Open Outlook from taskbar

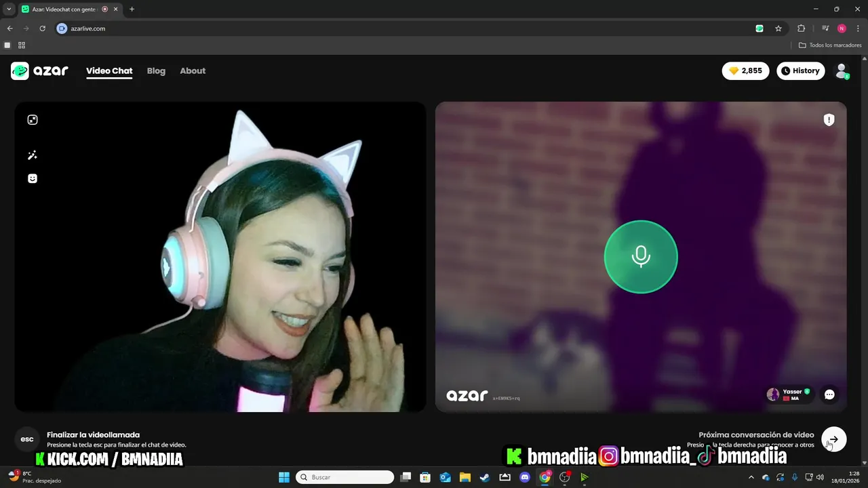(x=446, y=477)
